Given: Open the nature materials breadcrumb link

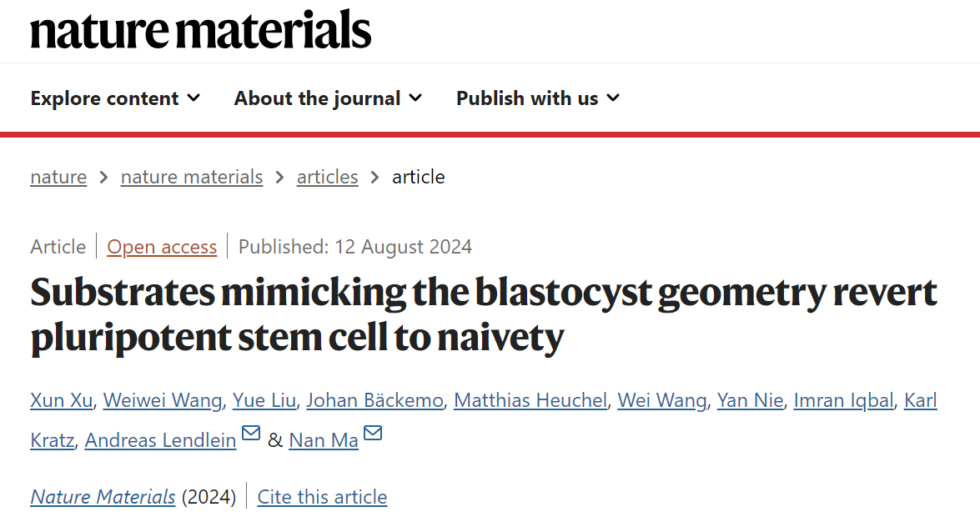Looking at the screenshot, I should (192, 177).
